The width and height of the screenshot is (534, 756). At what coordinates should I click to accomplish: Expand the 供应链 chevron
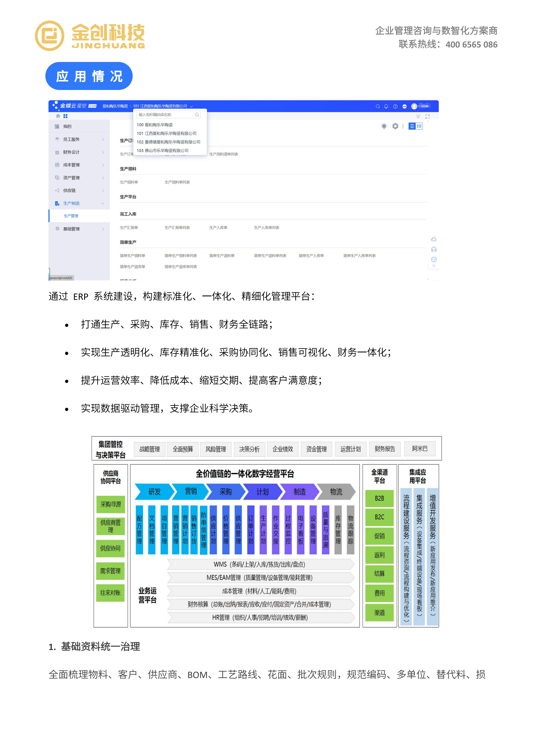(x=103, y=190)
